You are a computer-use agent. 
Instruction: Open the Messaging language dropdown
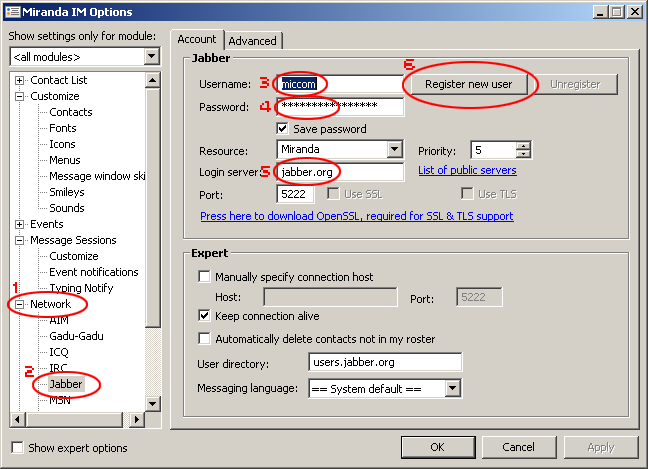(x=453, y=388)
